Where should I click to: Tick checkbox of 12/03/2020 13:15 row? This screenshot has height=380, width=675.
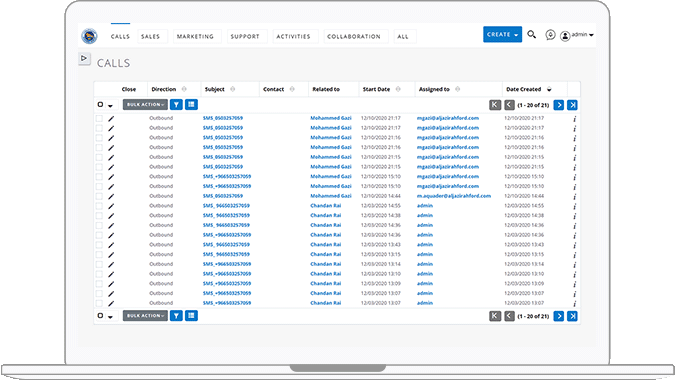[x=99, y=255]
